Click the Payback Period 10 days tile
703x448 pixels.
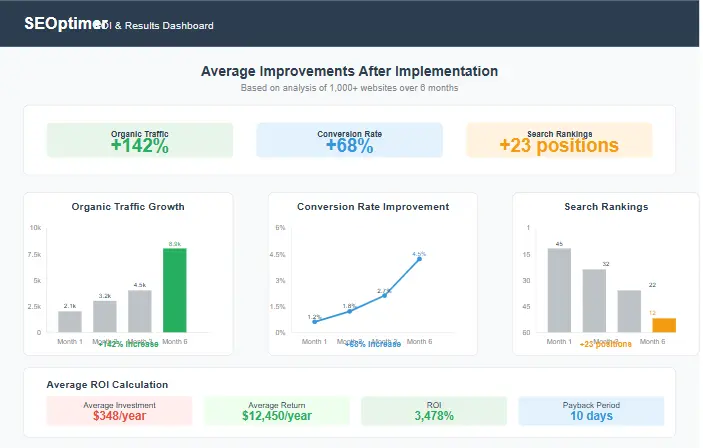(592, 410)
